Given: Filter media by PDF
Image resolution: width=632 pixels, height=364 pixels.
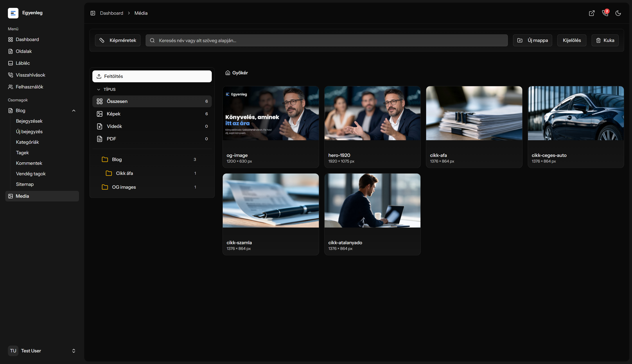Looking at the screenshot, I should (x=152, y=139).
